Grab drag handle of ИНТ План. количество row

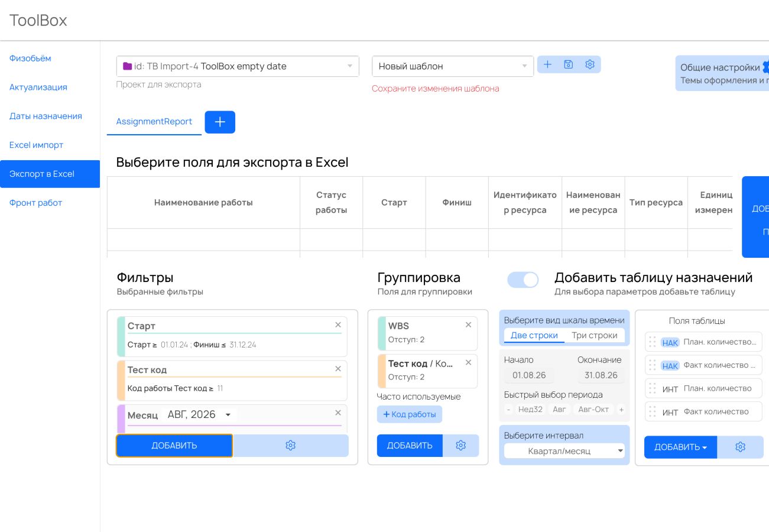point(653,388)
